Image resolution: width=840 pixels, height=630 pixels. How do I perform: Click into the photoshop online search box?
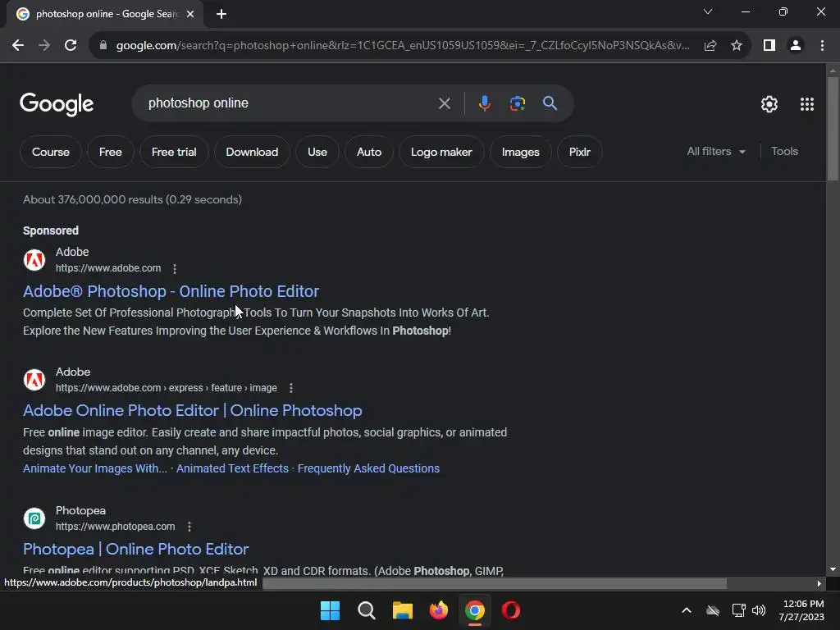[290, 103]
